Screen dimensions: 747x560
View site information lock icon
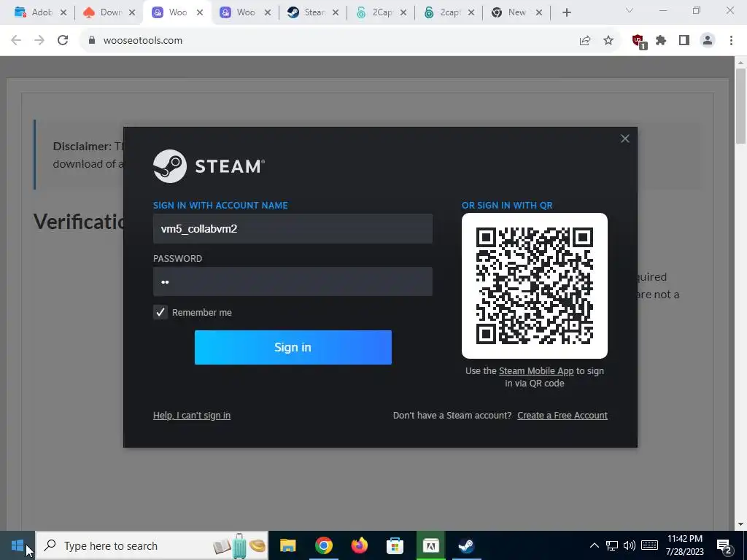(x=92, y=41)
